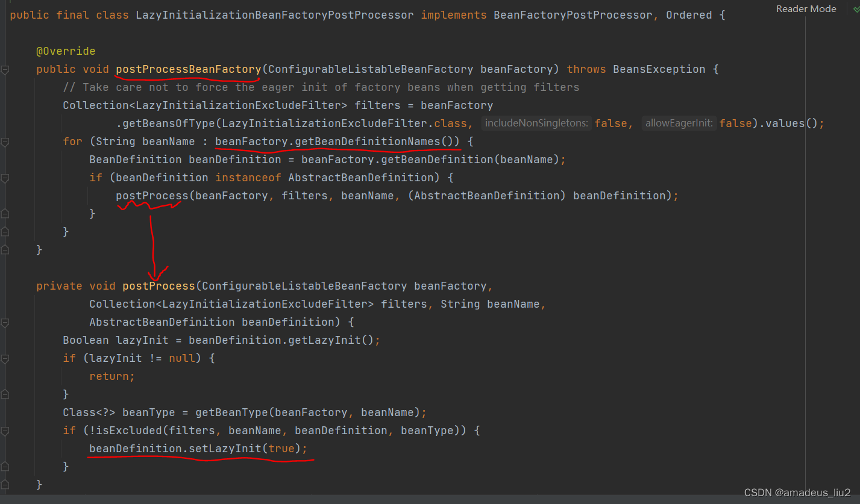The width and height of the screenshot is (860, 504).
Task: Click the allowEagerInit parameter hint
Action: point(679,123)
